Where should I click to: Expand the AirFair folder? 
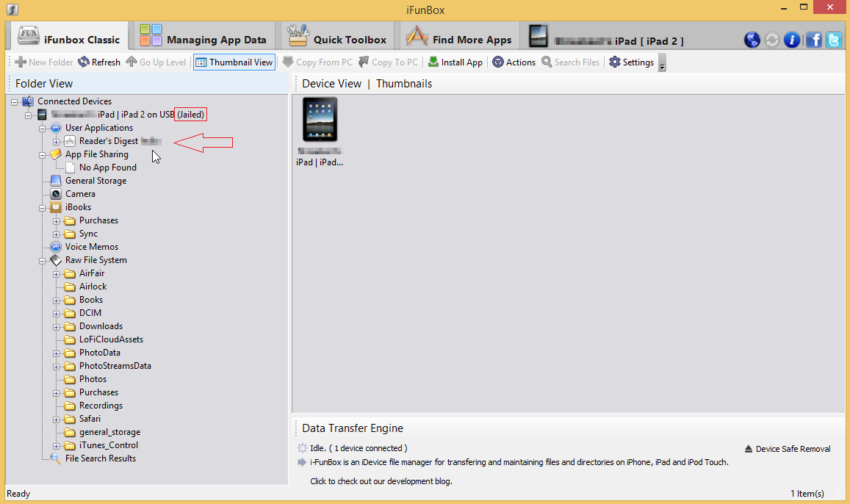click(56, 274)
